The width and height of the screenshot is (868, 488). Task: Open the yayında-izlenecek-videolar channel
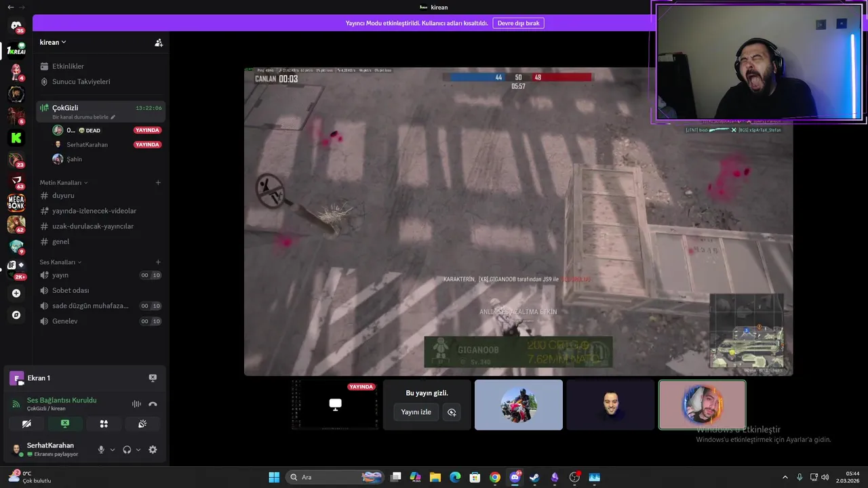click(100, 211)
